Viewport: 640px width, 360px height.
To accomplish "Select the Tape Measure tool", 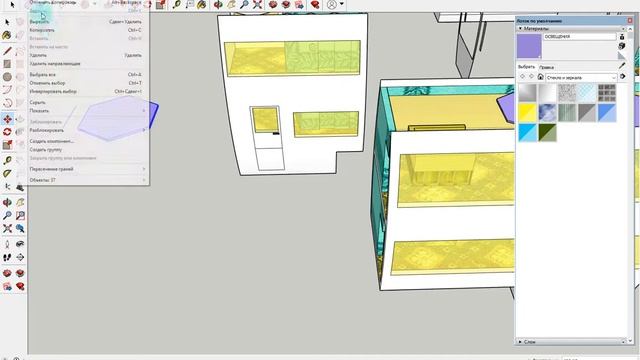I will 7,160.
